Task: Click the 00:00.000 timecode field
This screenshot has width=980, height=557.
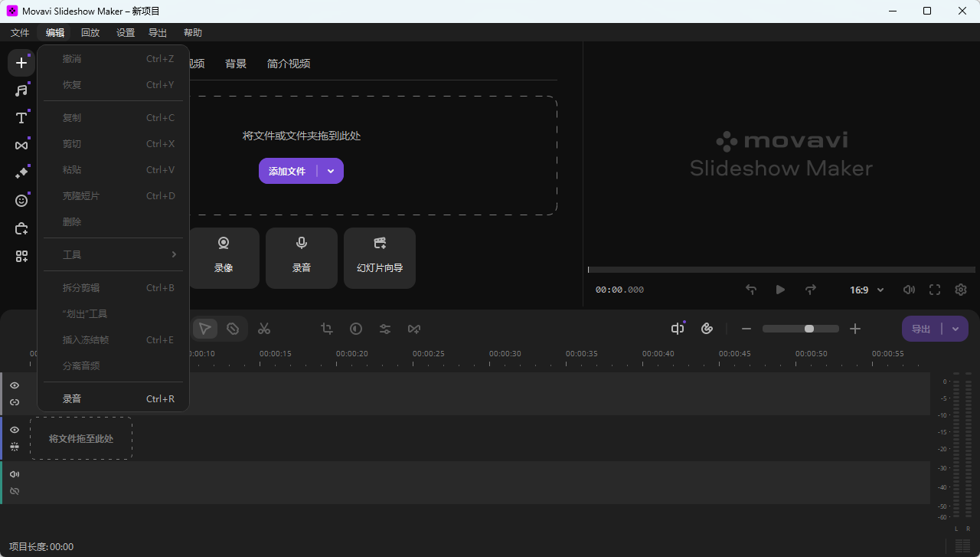Action: point(619,290)
